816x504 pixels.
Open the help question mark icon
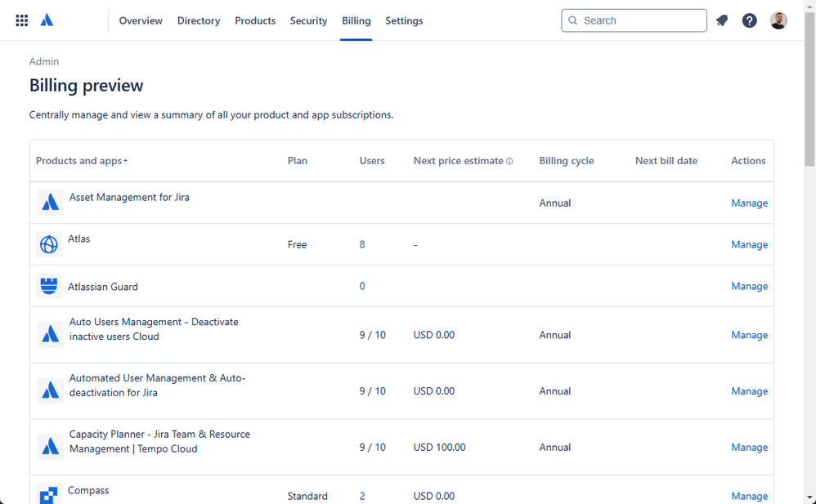[749, 20]
